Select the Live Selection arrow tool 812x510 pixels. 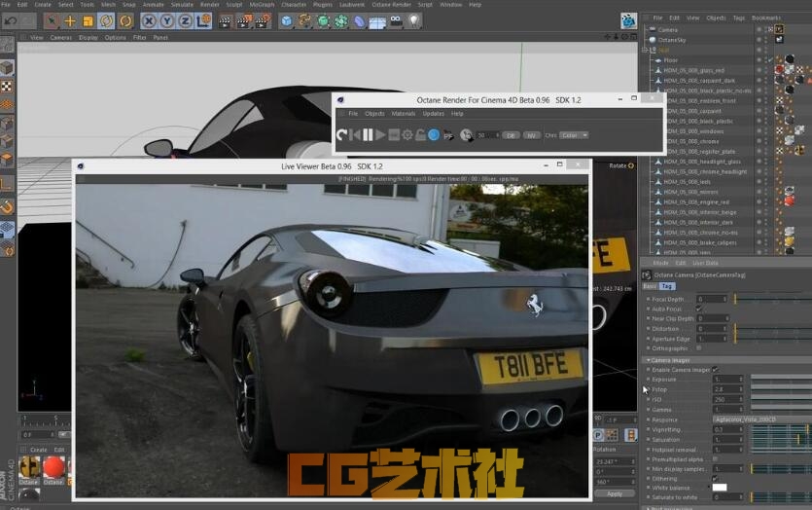[x=52, y=21]
